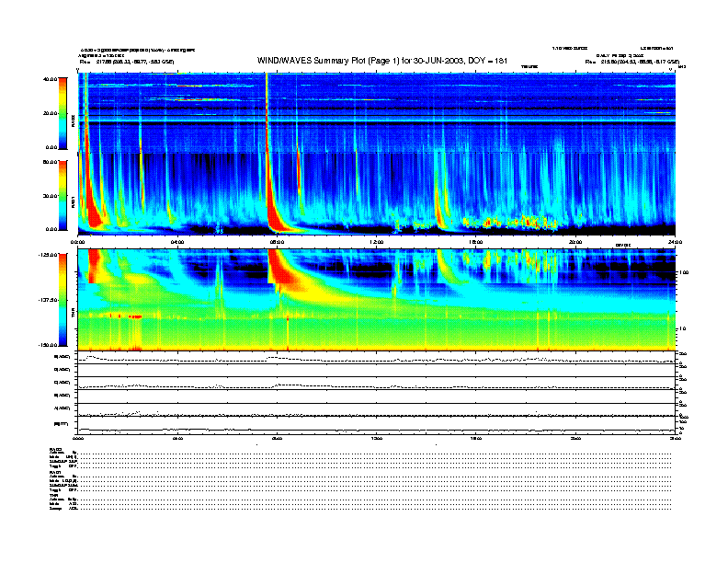Click the bottom line-plot panel above the lower time axis
This screenshot has height=563, width=728.
pyautogui.click(x=376, y=426)
